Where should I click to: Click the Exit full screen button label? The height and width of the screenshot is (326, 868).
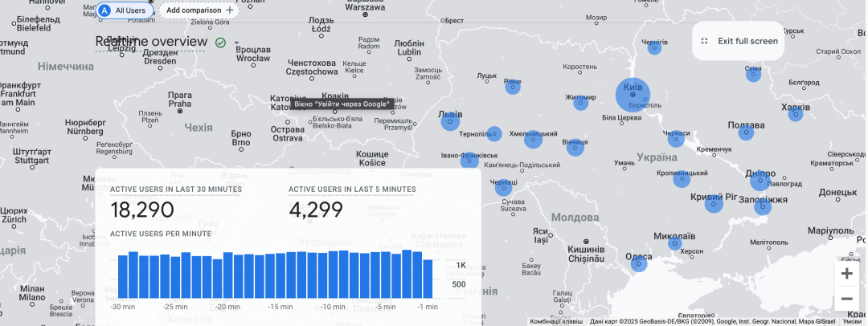click(x=747, y=41)
